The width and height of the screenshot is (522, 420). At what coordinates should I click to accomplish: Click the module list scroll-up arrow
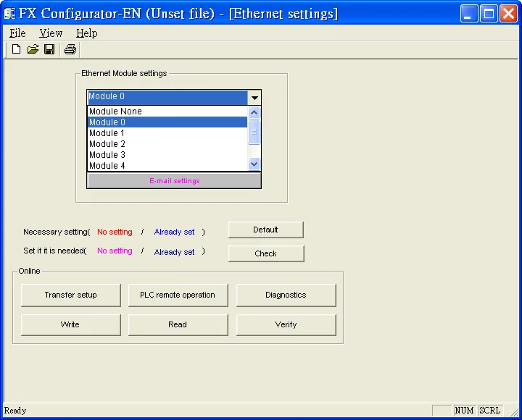(254, 112)
